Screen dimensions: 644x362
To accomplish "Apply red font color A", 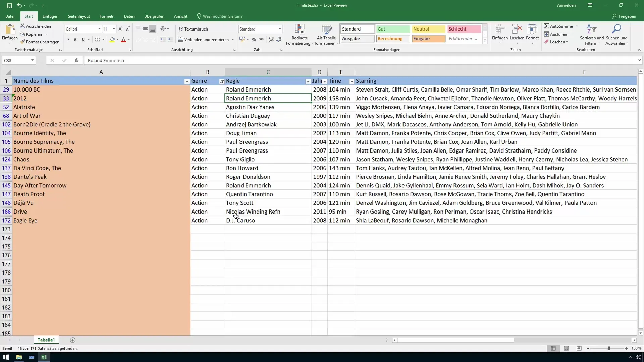I will coord(123,39).
